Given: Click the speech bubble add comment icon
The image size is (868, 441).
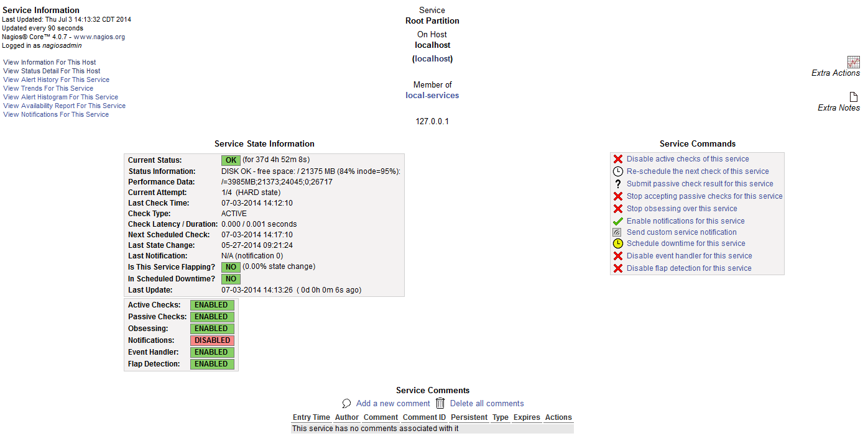Looking at the screenshot, I should coord(347,404).
